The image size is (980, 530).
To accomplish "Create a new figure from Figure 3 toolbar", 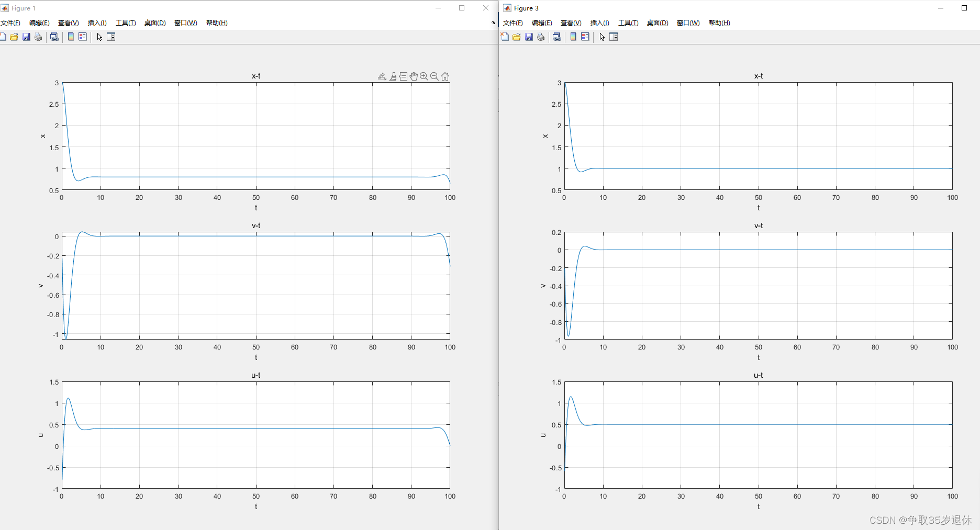I will pyautogui.click(x=505, y=37).
